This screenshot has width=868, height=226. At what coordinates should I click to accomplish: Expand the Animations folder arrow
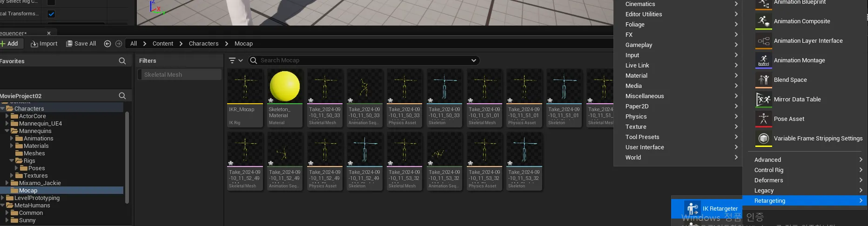[12, 138]
